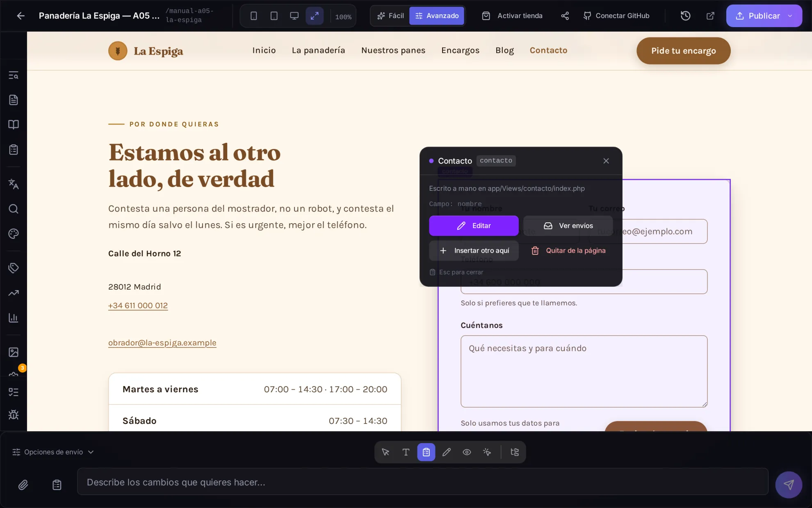The image size is (812, 508).
Task: Close the Contacto popup
Action: [x=606, y=161]
